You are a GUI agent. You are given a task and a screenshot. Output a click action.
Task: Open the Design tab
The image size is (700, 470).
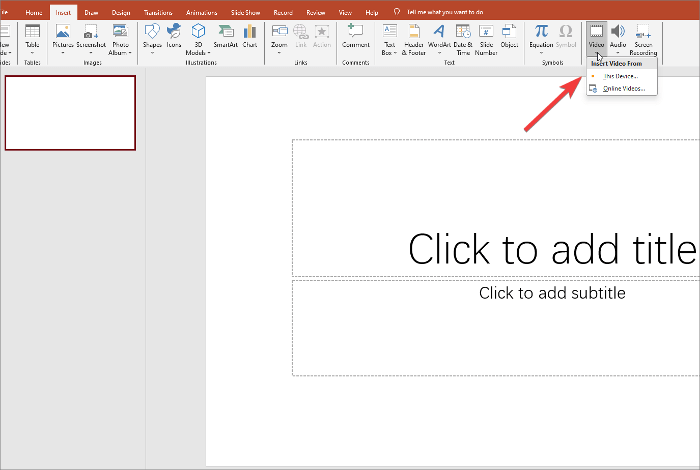pyautogui.click(x=120, y=12)
